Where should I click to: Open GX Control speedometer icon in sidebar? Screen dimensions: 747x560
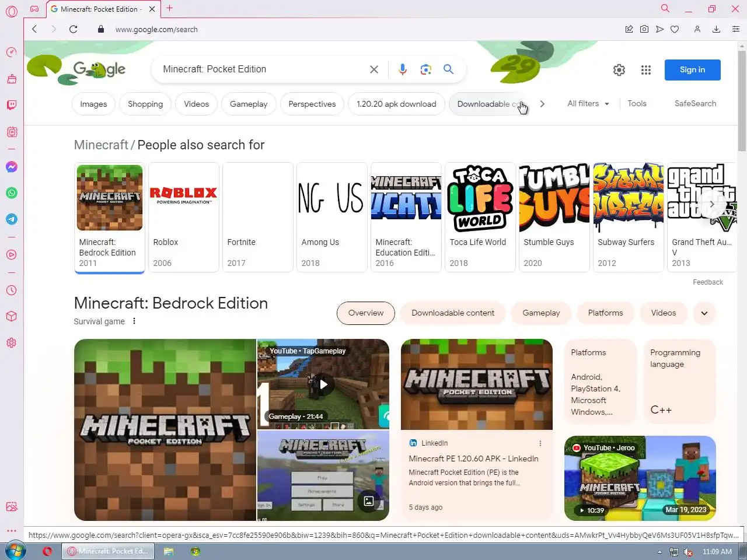point(12,52)
